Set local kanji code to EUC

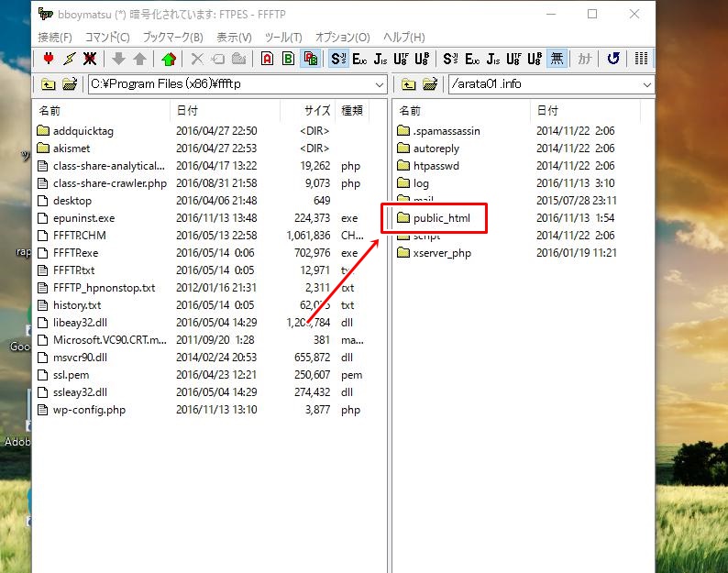(x=359, y=59)
